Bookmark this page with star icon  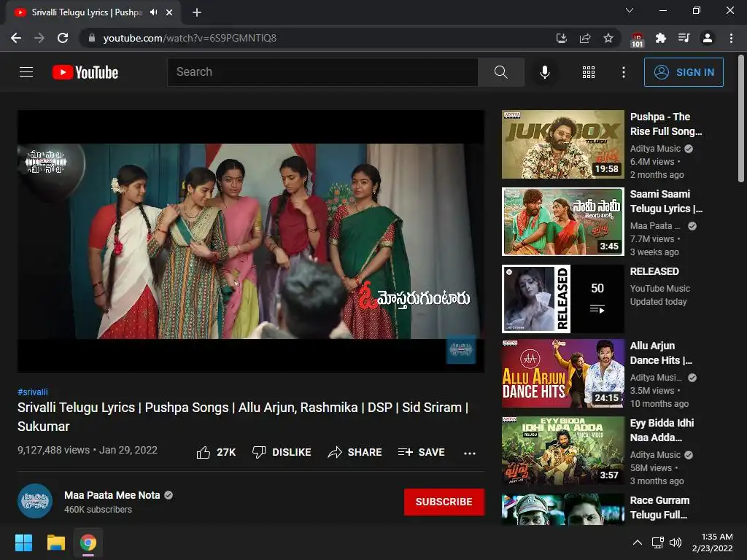pyautogui.click(x=608, y=38)
